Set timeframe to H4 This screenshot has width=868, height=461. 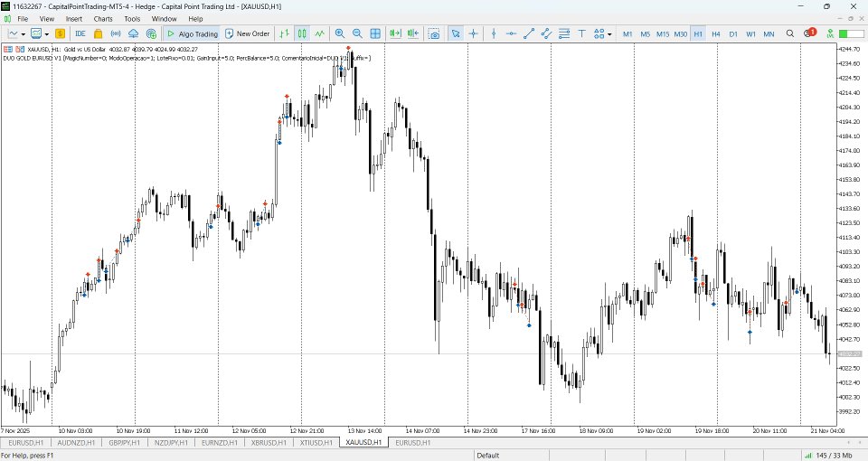pos(716,33)
